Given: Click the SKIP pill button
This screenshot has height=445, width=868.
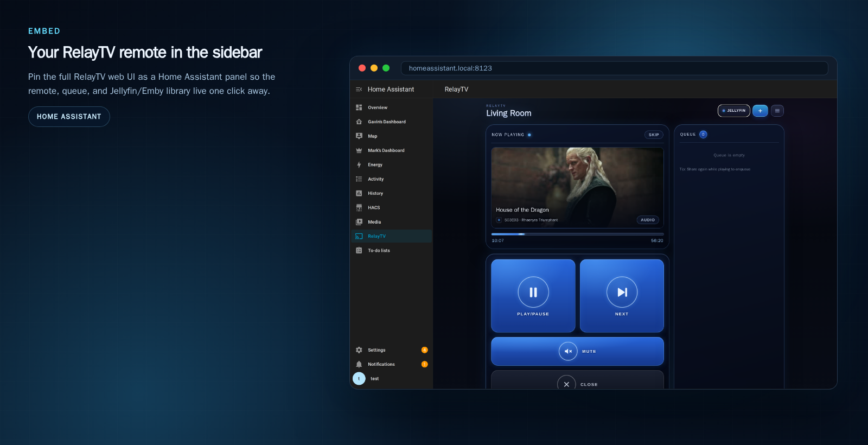Looking at the screenshot, I should 654,135.
